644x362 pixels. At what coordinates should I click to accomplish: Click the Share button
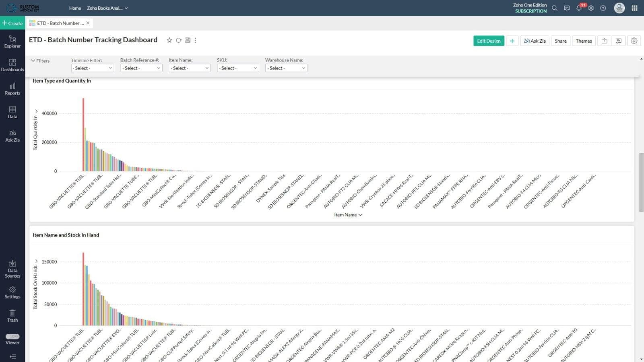pyautogui.click(x=560, y=41)
